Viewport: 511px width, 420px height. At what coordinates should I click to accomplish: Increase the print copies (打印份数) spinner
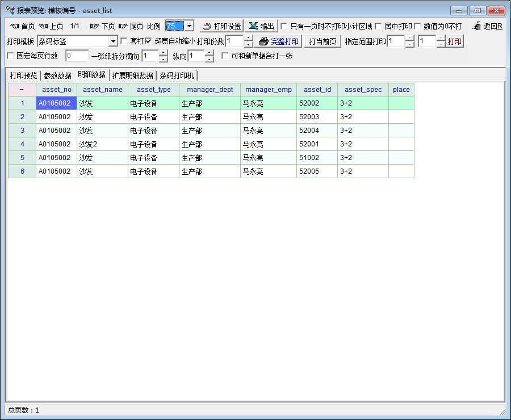click(249, 38)
